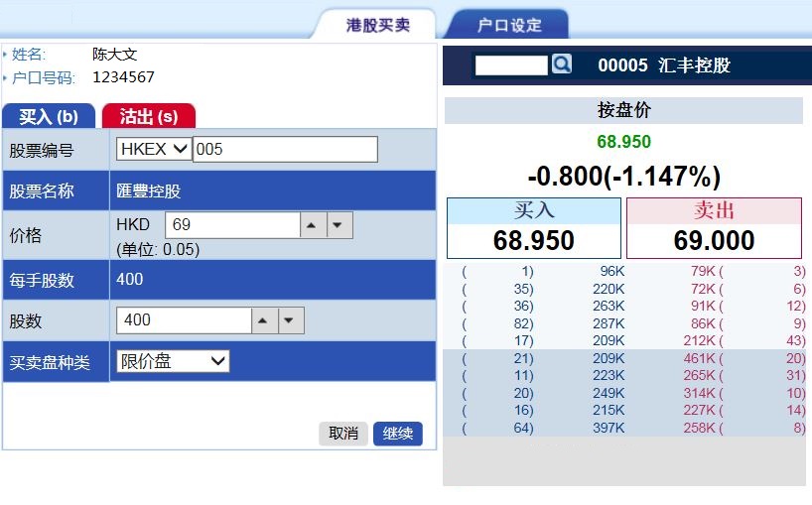The width and height of the screenshot is (812, 505).
Task: Decrease price with down arrow
Action: (339, 225)
